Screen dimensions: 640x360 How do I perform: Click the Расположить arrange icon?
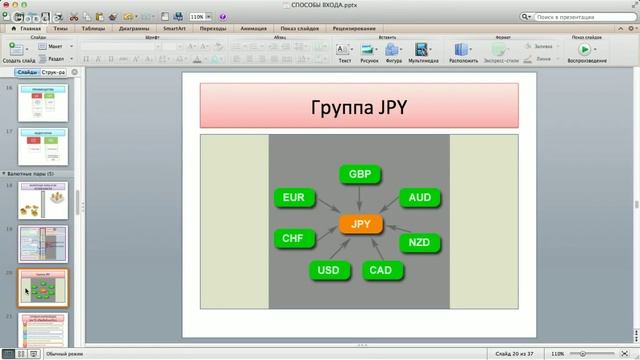[x=461, y=49]
